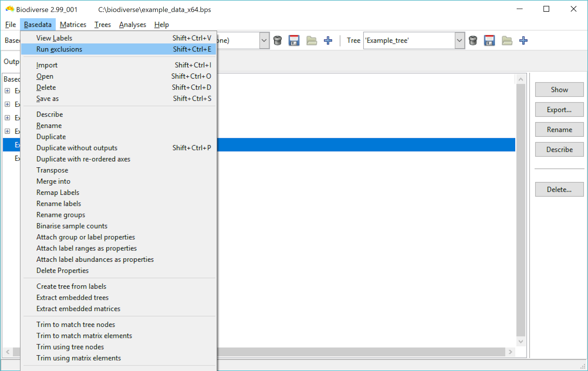Viewport: 588px width, 371px height.
Task: Delete Example_tree using the trash icon
Action: point(473,40)
